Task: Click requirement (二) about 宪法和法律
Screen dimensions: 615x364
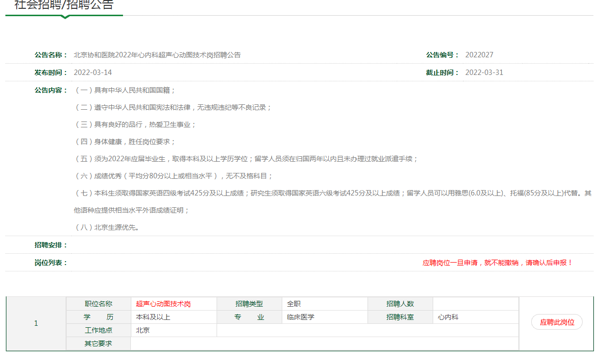Action: click(x=172, y=107)
